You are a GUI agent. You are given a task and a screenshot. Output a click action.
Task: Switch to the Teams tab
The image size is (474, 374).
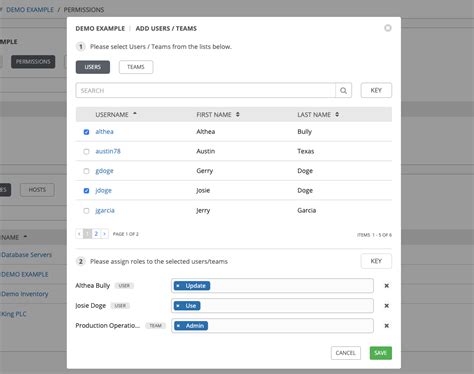click(136, 67)
